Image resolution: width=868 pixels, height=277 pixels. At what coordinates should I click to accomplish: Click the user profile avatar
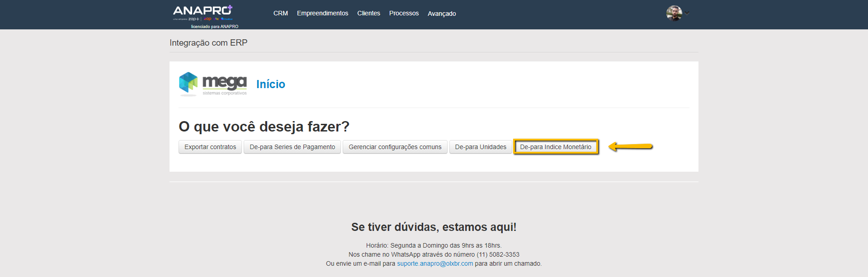click(674, 13)
